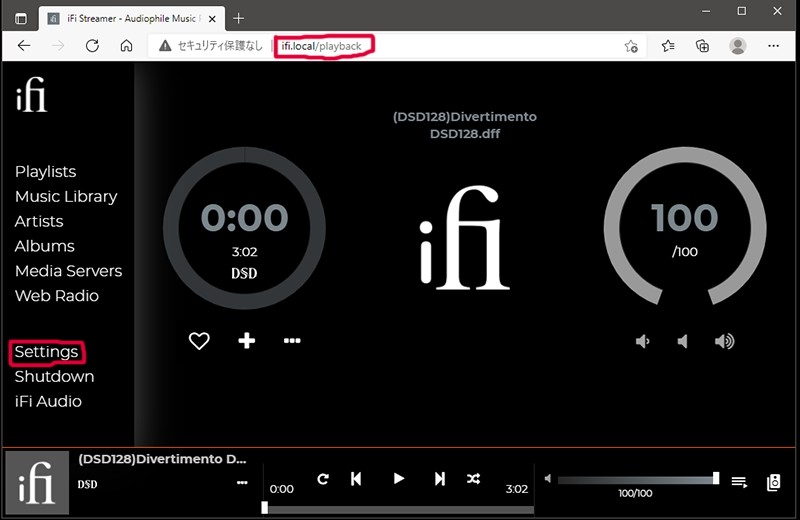This screenshot has width=800, height=520.
Task: Open the three-dot options below the time dial
Action: [x=292, y=340]
